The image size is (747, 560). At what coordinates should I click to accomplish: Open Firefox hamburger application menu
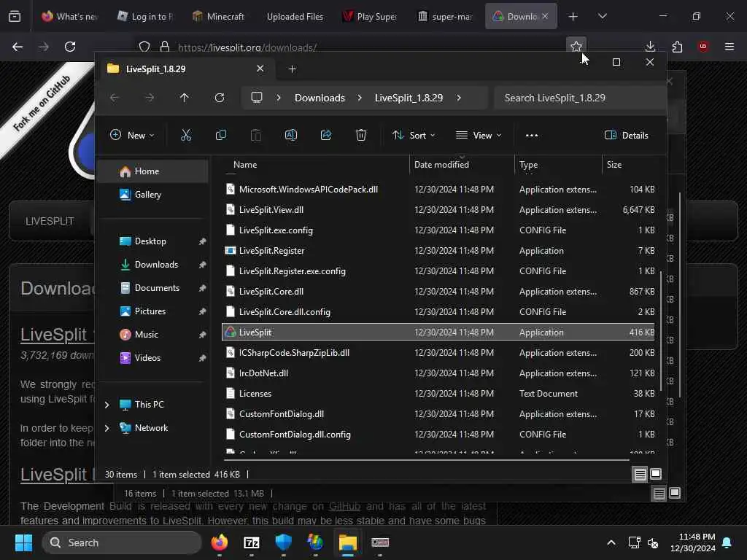tap(729, 47)
